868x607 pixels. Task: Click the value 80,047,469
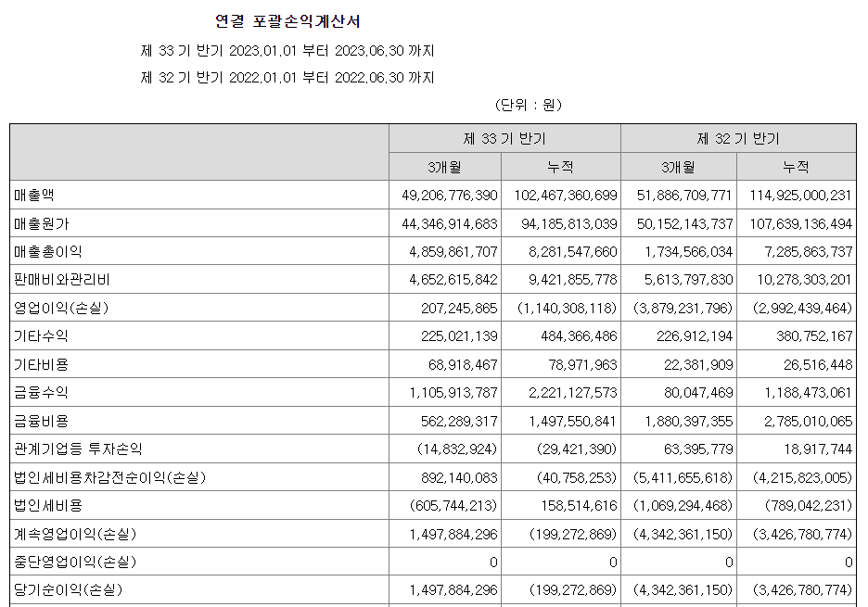[x=698, y=392]
